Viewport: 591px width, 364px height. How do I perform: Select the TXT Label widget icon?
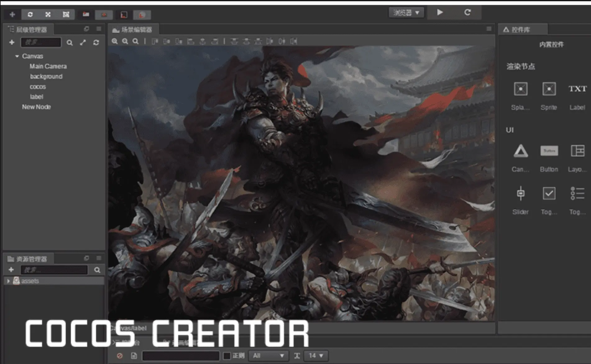click(577, 89)
